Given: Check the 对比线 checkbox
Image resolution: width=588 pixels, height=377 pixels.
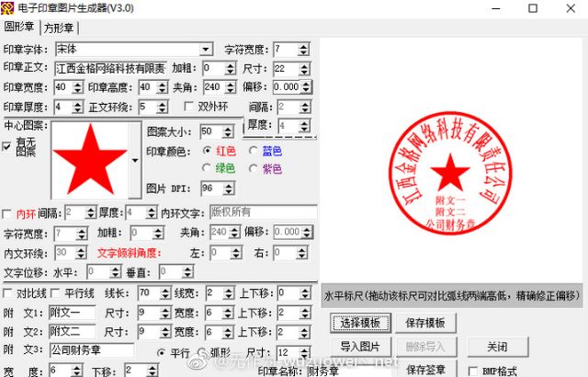Looking at the screenshot, I should click(7, 293).
